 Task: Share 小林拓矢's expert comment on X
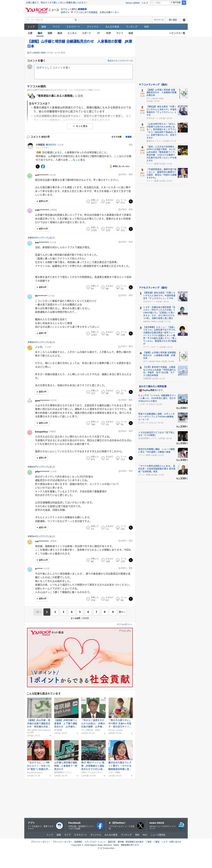coord(37,166)
